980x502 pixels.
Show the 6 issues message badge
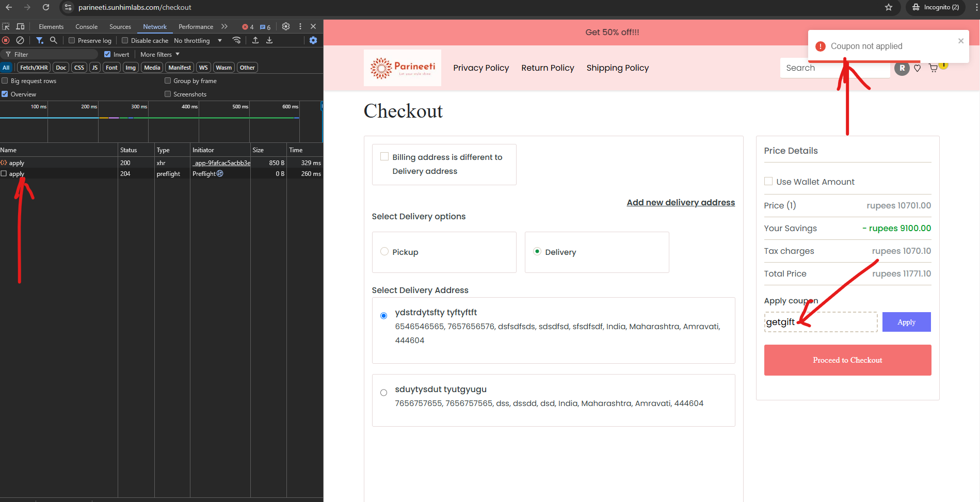[265, 27]
